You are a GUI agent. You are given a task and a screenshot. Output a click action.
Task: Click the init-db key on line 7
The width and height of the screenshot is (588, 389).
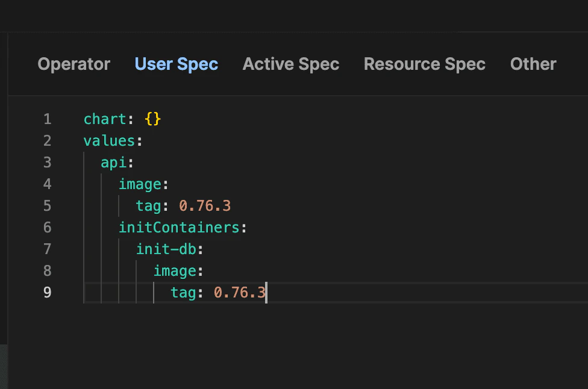point(167,249)
